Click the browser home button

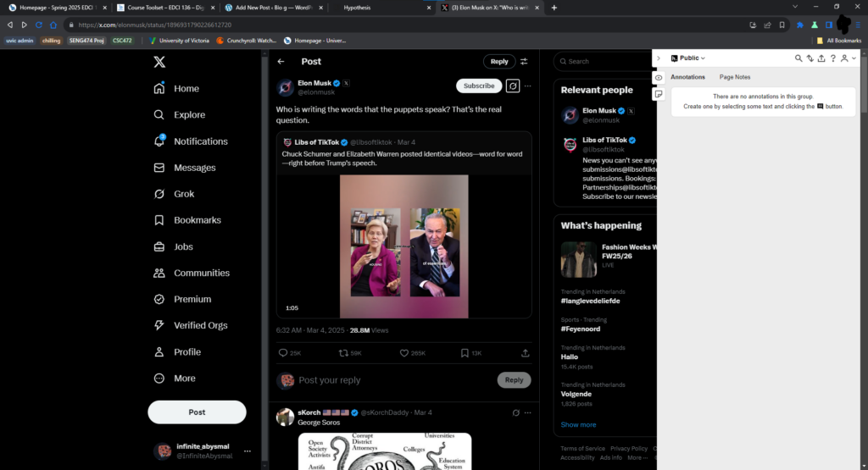click(53, 25)
